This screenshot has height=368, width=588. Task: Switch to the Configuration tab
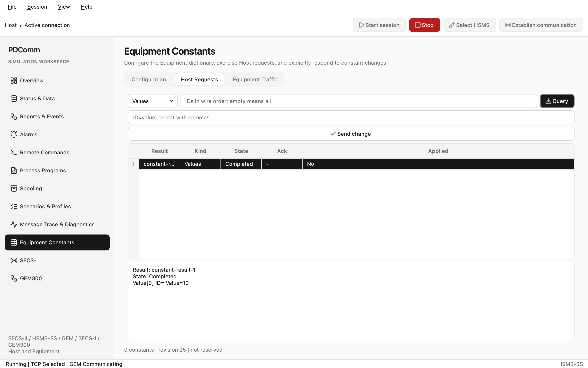tap(149, 80)
